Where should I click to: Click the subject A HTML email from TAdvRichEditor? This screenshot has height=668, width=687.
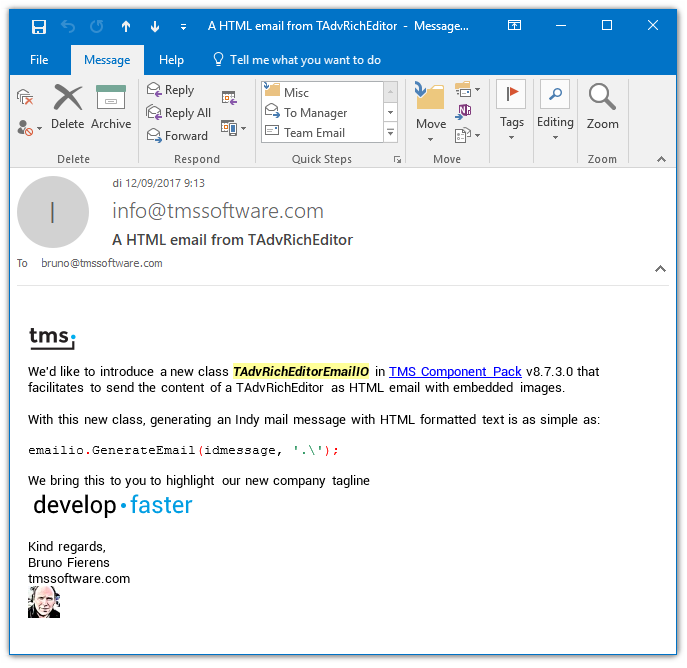click(232, 240)
